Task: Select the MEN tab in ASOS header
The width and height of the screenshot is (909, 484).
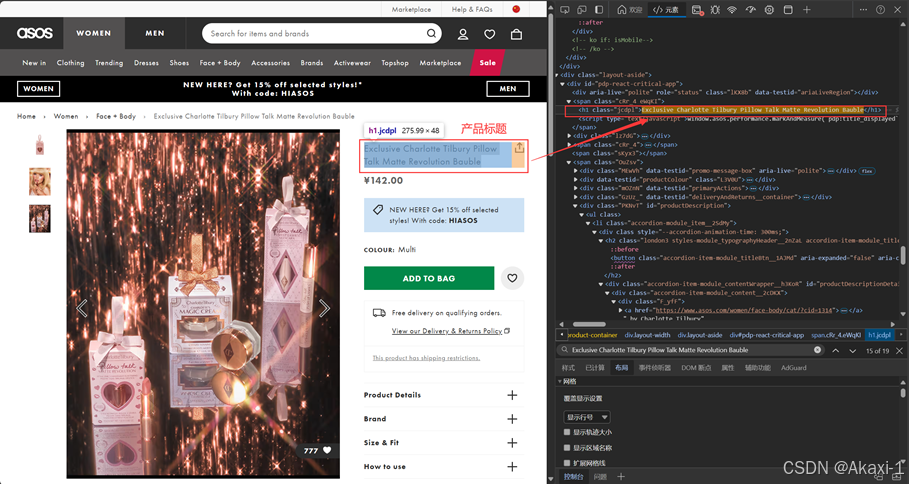Action: click(x=155, y=33)
